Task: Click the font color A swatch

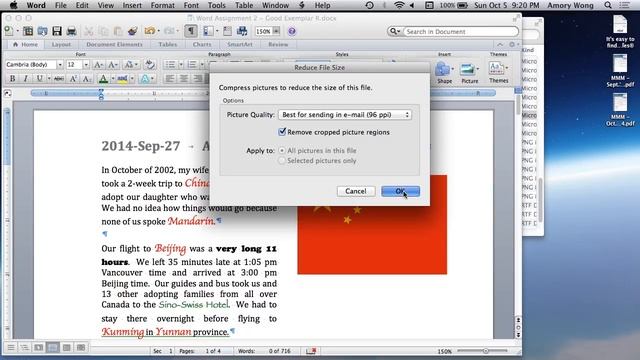Action: (103, 78)
